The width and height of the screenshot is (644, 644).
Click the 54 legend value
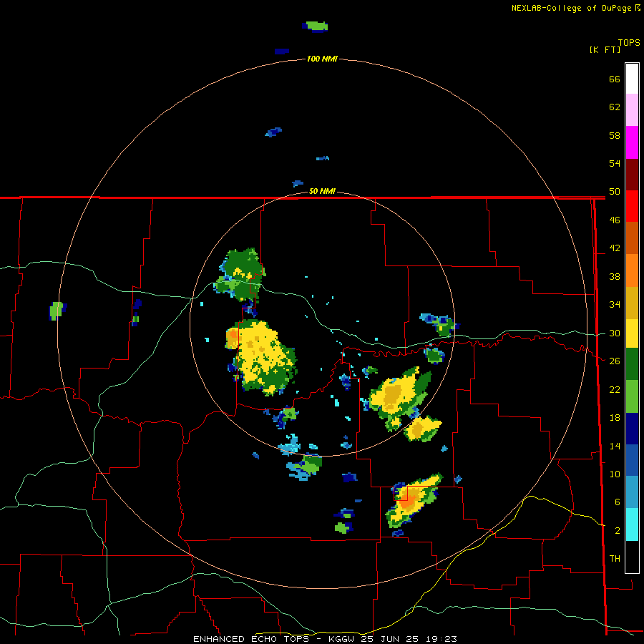615,163
